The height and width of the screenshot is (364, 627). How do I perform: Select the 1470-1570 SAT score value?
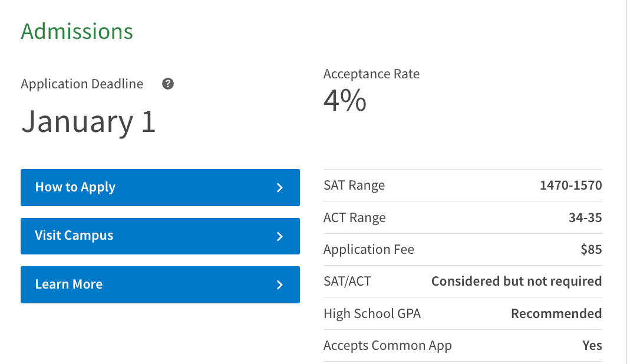pyautogui.click(x=571, y=186)
